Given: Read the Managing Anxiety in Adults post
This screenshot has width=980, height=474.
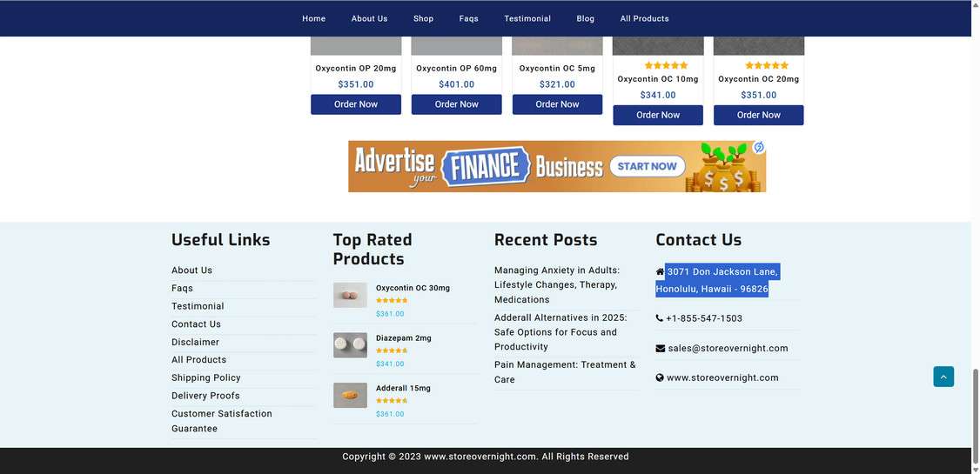Looking at the screenshot, I should [x=557, y=284].
